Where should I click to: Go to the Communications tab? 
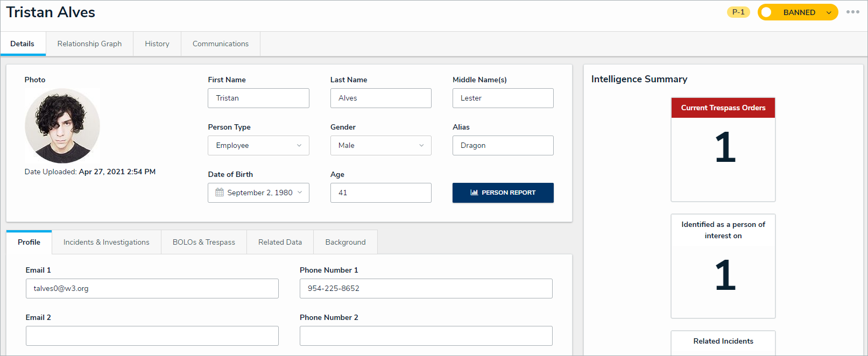coord(221,44)
